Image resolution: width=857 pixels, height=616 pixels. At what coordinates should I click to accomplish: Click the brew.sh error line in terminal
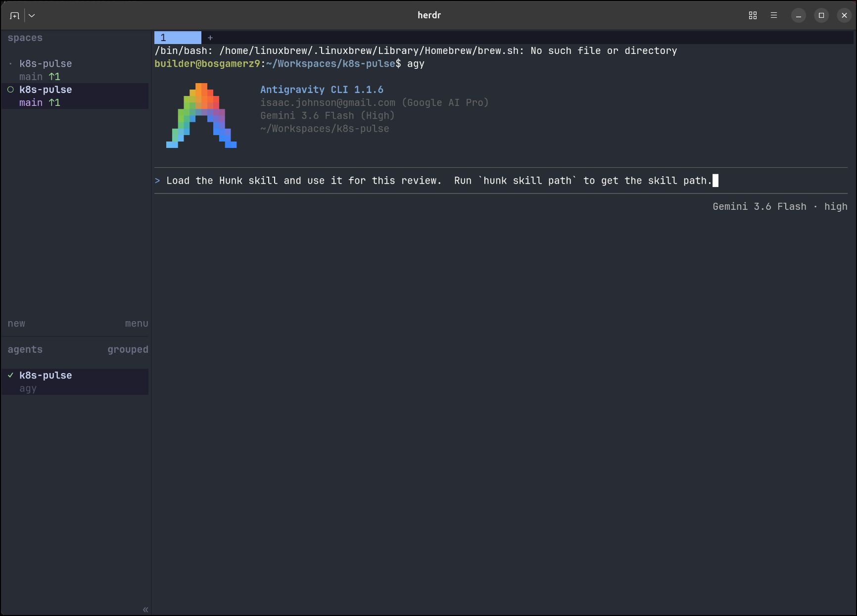pyautogui.click(x=416, y=50)
